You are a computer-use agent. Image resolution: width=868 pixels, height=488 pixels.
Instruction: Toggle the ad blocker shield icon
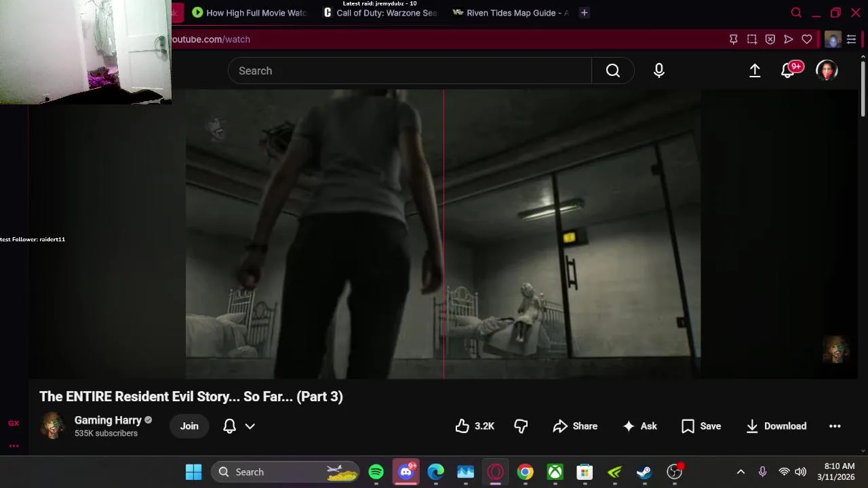coord(770,39)
